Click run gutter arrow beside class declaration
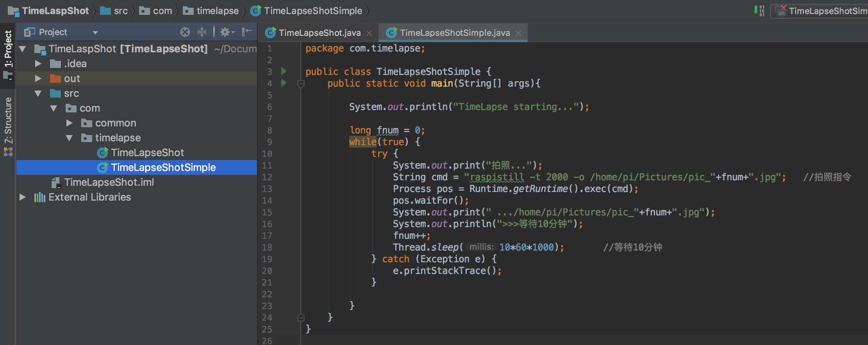Viewport: 868px width, 345px height. coord(284,71)
